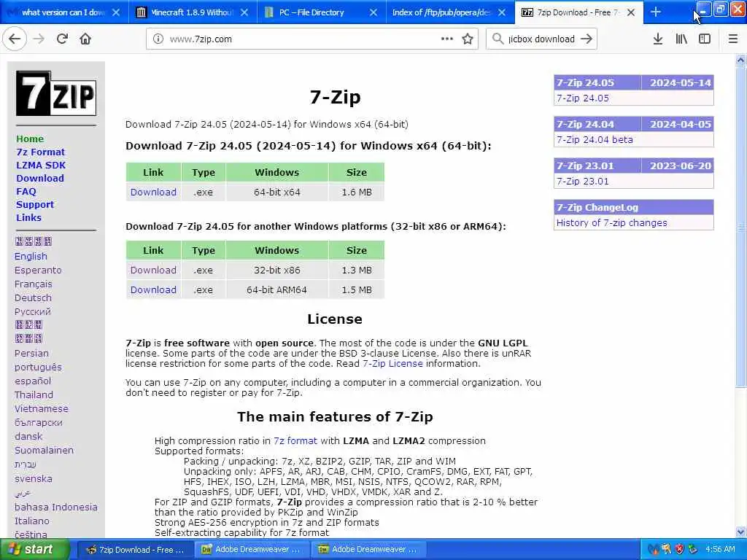Switch to the Minecraft 1.8.9 tab
Screen dimensions: 747x560
[x=193, y=12]
